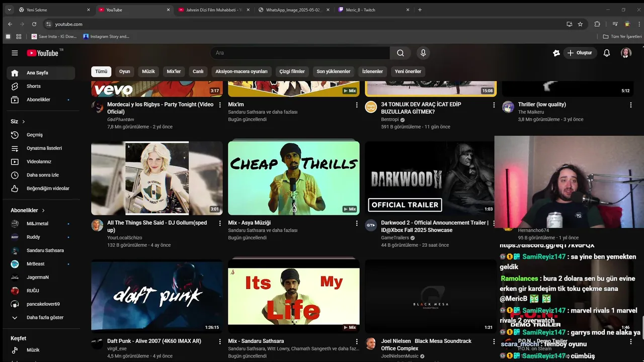This screenshot has height=362, width=644.
Task: Open the YouTube hamburger guide menu
Action: (15, 53)
